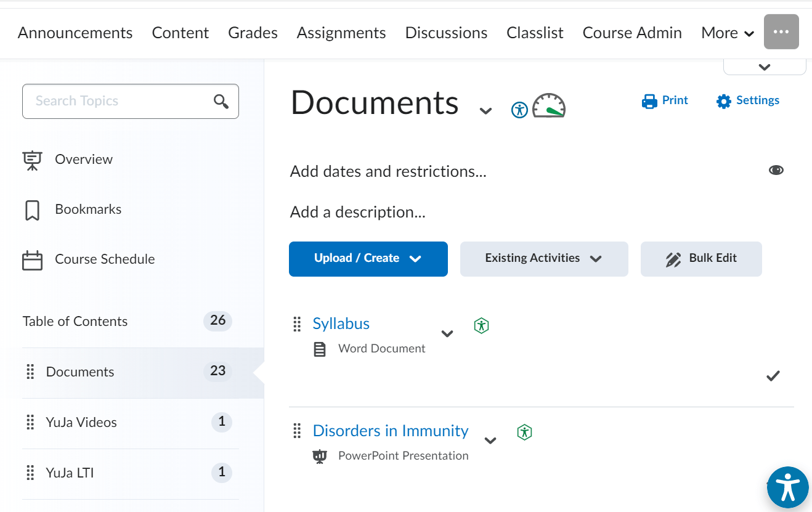The width and height of the screenshot is (812, 512).
Task: Click Add a description
Action: click(x=358, y=213)
